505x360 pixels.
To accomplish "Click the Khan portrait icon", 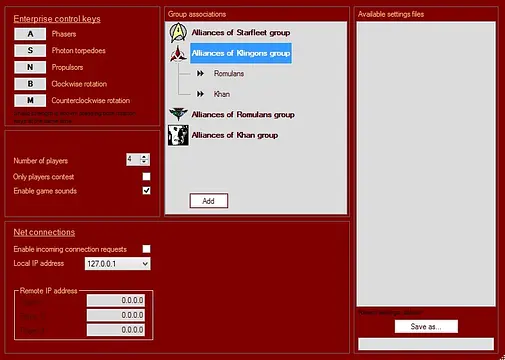I will coord(178,135).
